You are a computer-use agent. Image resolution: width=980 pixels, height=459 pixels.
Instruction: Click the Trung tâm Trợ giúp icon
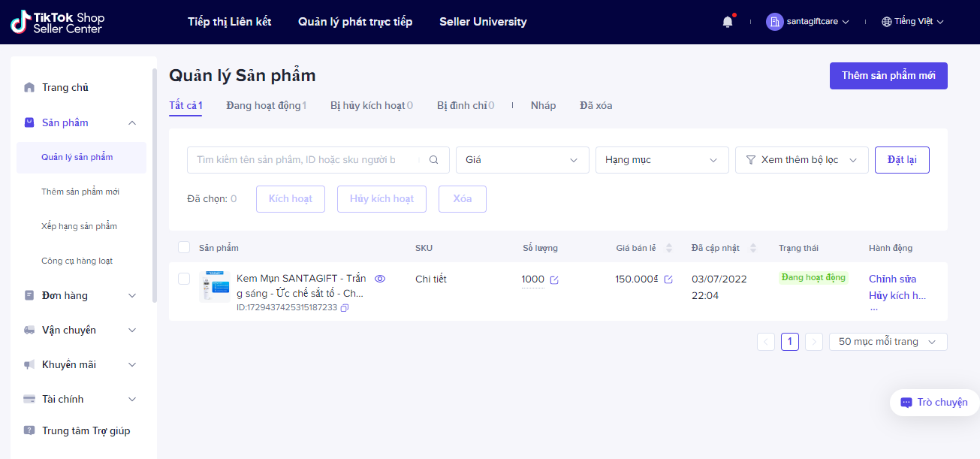[x=29, y=430]
